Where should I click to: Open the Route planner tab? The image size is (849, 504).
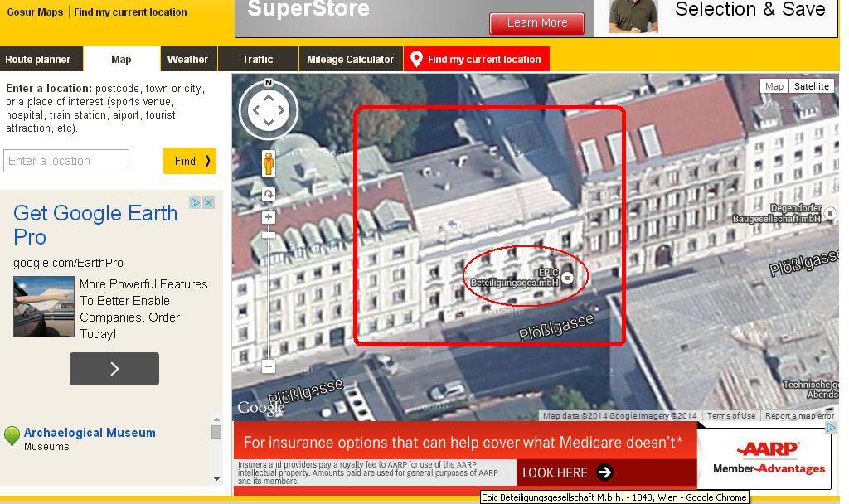(x=41, y=59)
